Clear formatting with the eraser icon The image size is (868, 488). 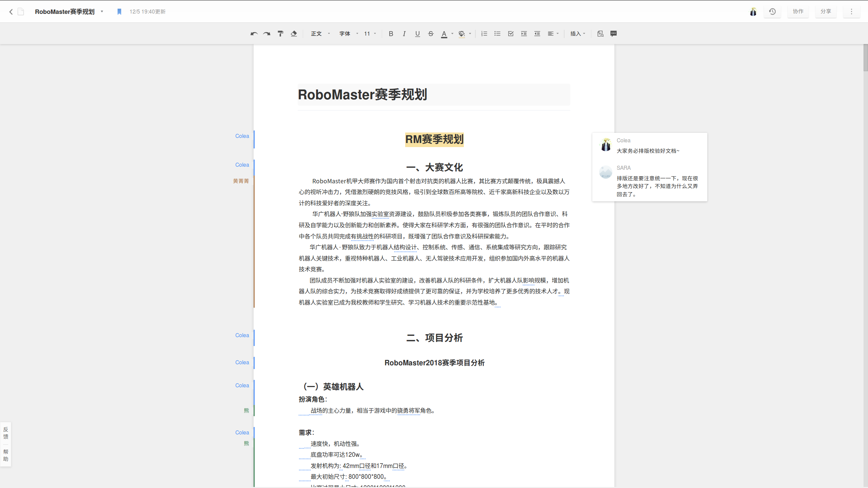click(x=294, y=34)
